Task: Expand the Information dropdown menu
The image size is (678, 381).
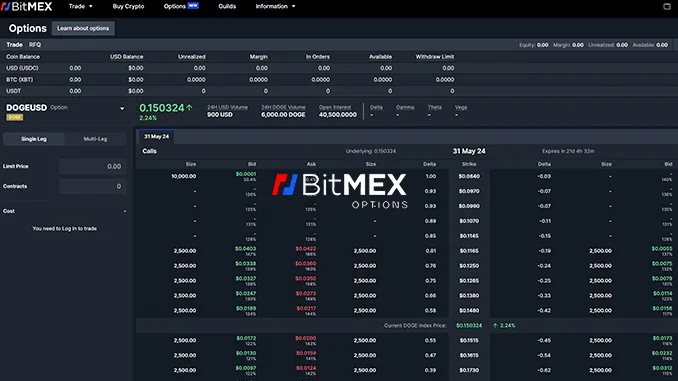Action: pos(275,6)
